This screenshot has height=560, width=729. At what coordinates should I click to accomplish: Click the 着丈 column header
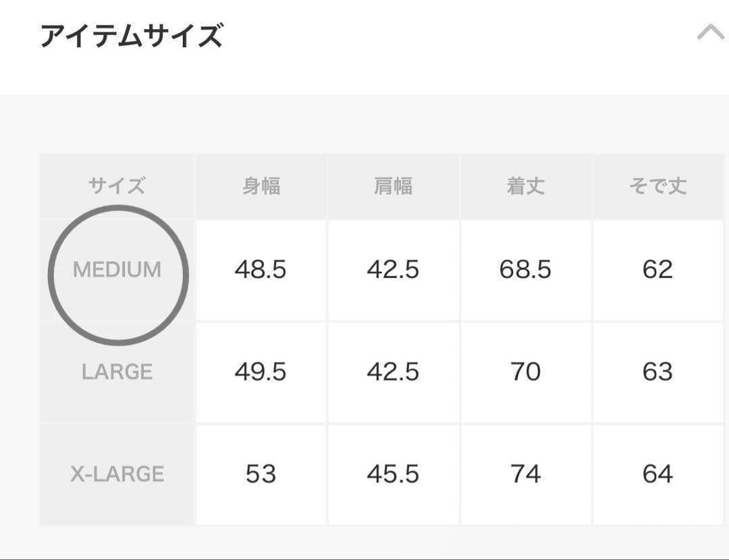(525, 186)
